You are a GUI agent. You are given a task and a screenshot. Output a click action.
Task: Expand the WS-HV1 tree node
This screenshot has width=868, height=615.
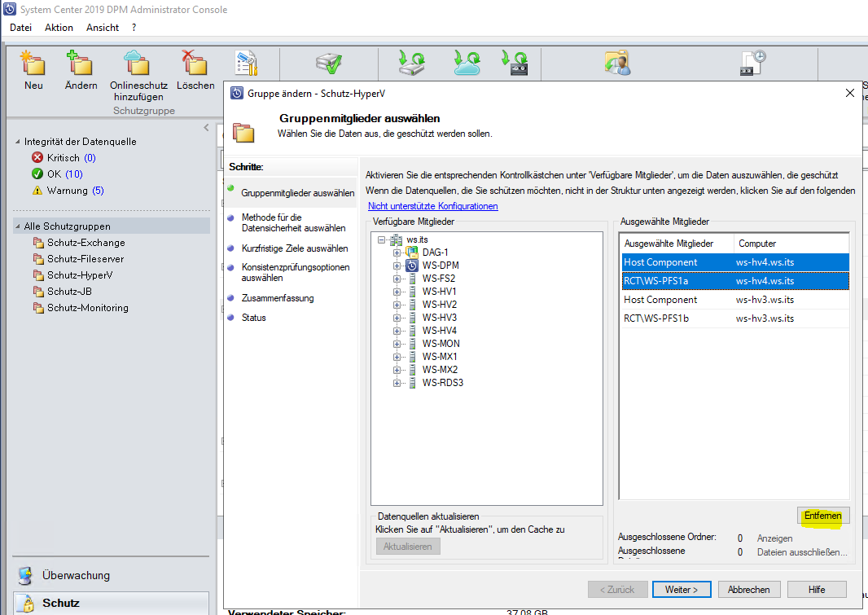pyautogui.click(x=397, y=292)
